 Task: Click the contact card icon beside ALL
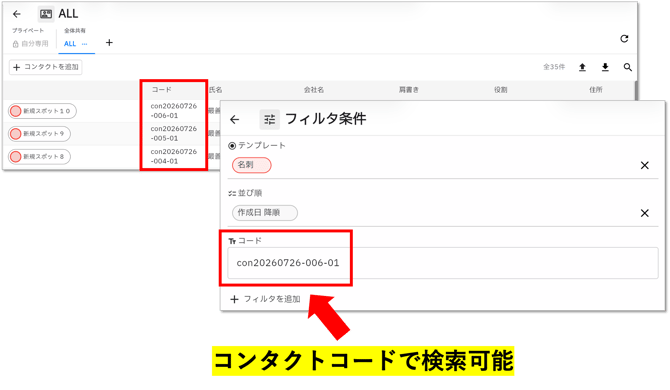tap(46, 14)
